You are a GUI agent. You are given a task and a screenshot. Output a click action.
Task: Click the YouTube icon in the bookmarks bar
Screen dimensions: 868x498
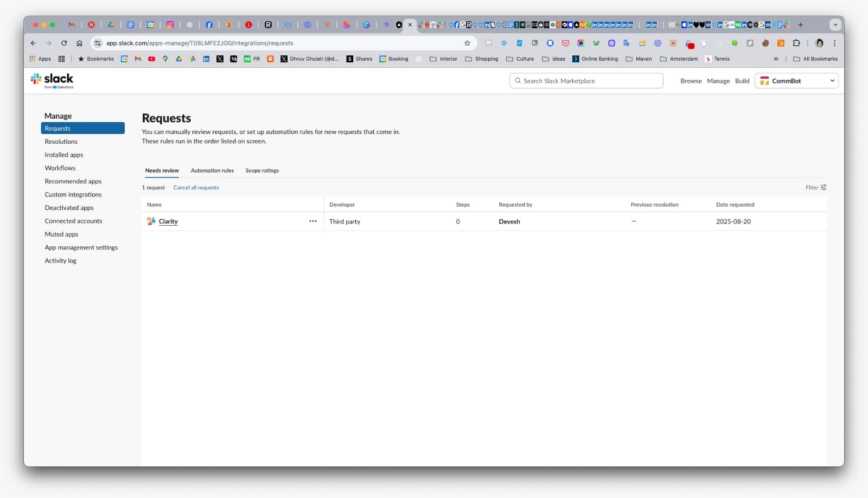pyautogui.click(x=151, y=59)
